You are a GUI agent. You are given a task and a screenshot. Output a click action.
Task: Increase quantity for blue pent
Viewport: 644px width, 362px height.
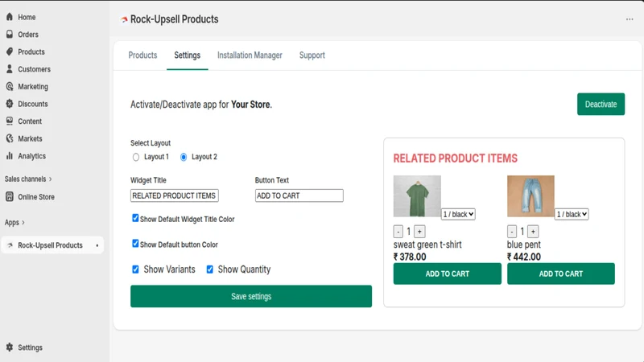tap(533, 232)
